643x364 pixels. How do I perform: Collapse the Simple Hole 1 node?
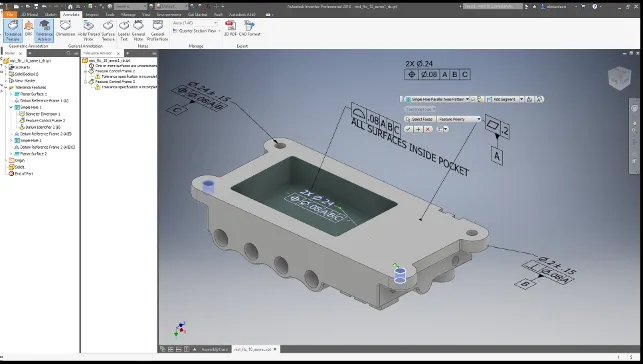[11, 107]
